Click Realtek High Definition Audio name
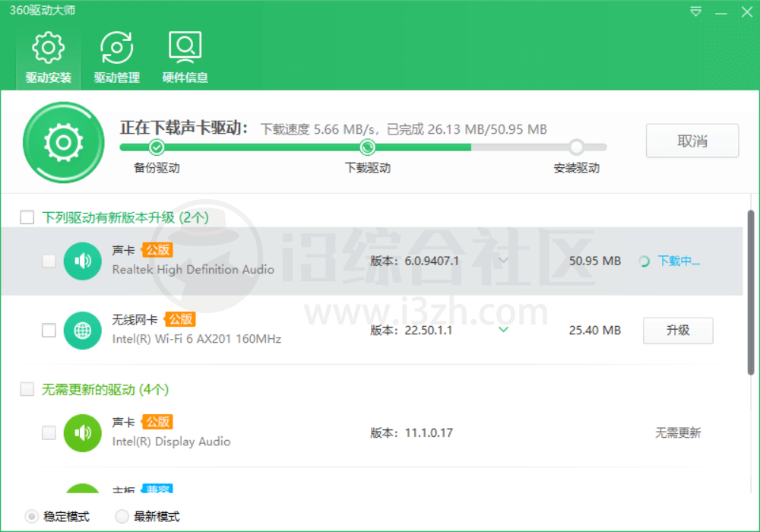 tap(193, 270)
